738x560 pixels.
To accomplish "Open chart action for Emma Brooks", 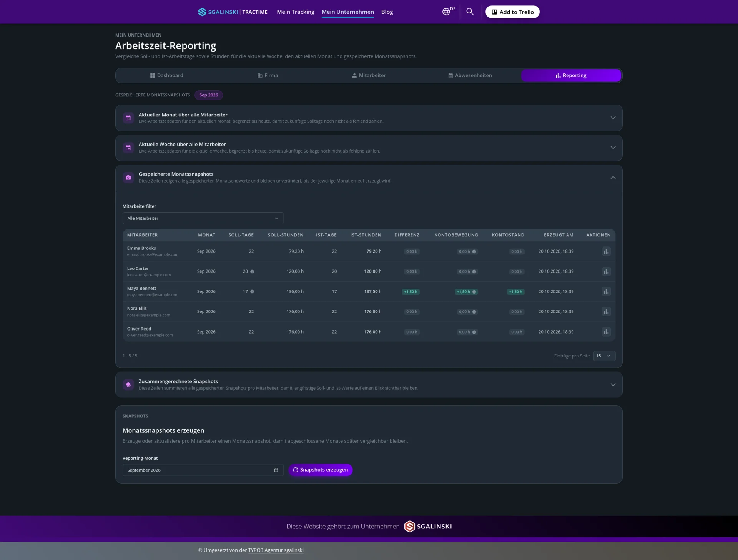I will [x=606, y=251].
